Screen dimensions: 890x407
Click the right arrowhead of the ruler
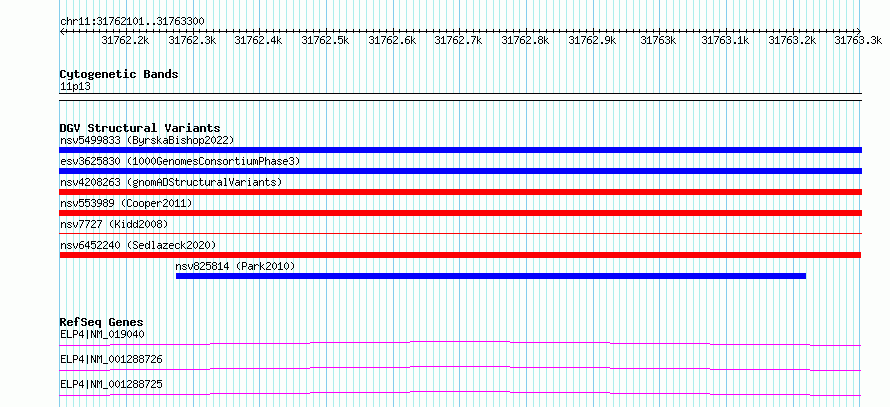[x=859, y=31]
